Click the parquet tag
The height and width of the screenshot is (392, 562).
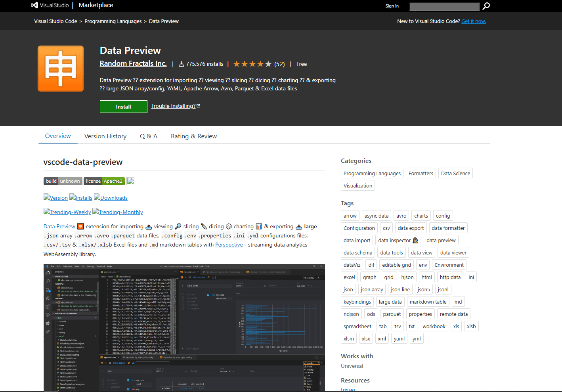click(392, 314)
